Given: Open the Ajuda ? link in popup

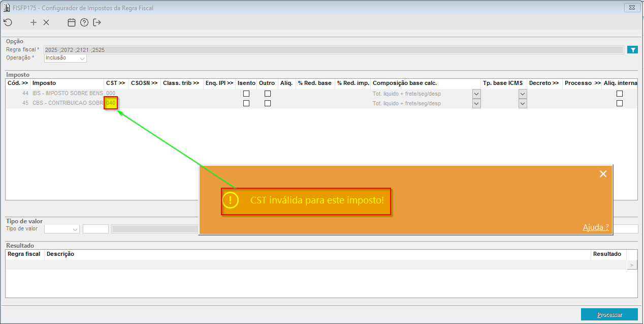Looking at the screenshot, I should coord(596,227).
